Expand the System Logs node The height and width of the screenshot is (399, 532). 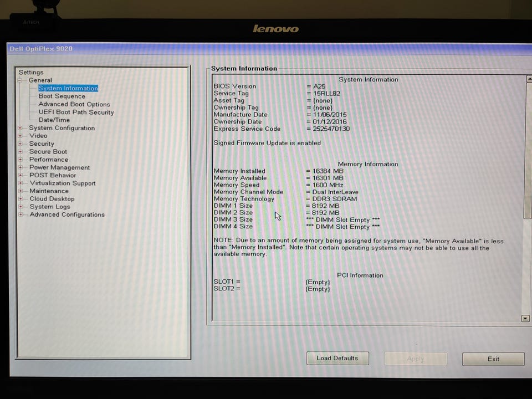click(x=21, y=207)
